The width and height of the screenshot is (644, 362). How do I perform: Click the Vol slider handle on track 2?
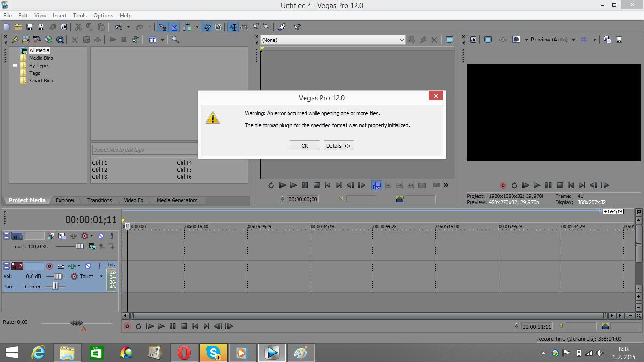click(58, 276)
